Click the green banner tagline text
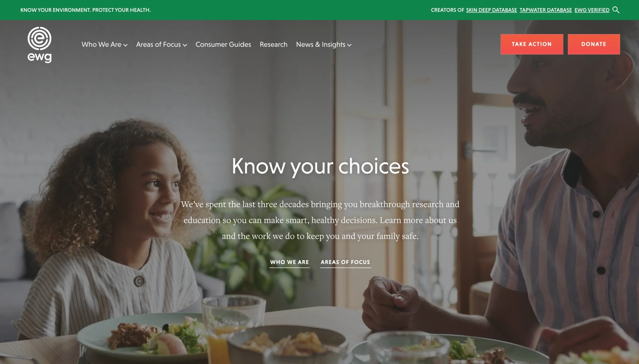639x364 pixels. click(x=86, y=10)
